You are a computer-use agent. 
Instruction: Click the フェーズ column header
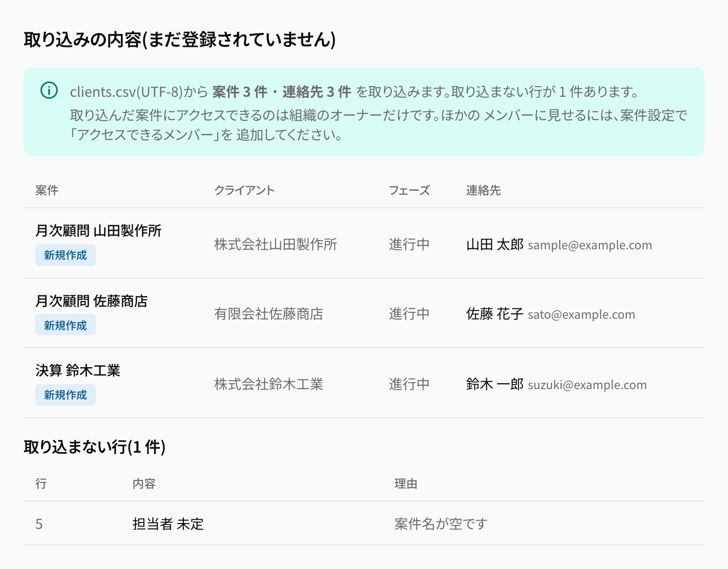coord(409,190)
